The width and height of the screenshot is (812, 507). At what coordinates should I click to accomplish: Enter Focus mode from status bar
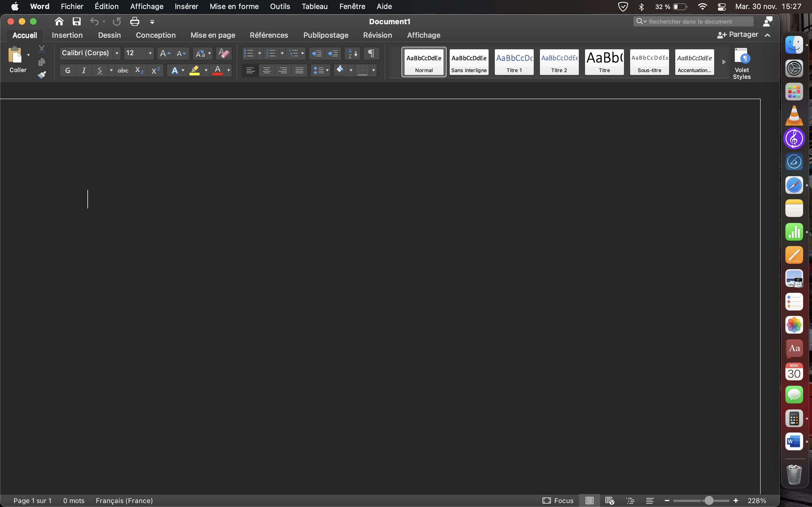[558, 500]
